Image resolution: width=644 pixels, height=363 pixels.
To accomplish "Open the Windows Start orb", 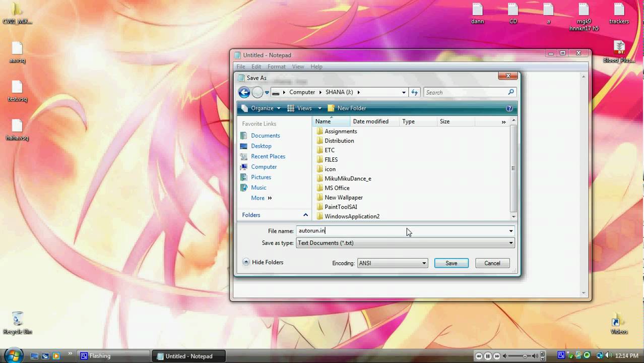I will coord(13,355).
